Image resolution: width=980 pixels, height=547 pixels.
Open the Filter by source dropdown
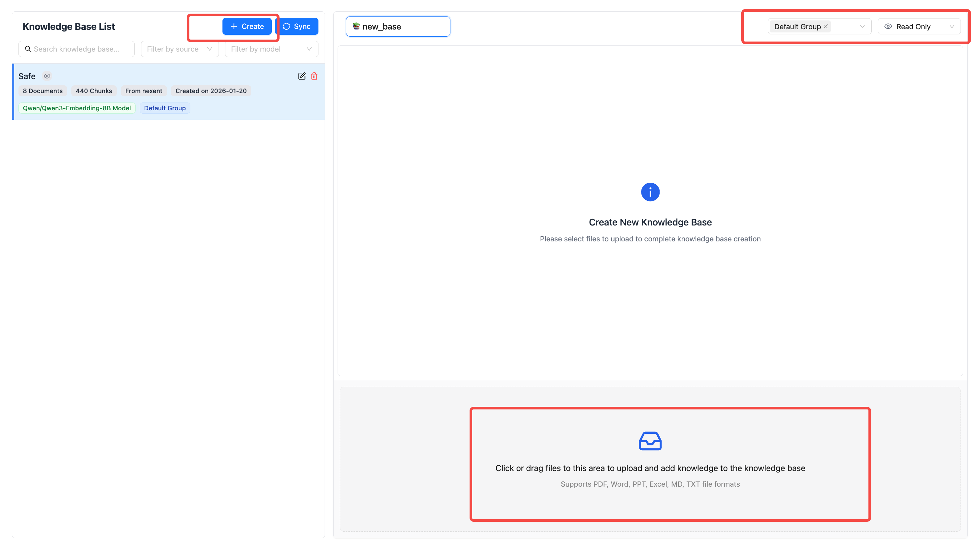point(180,49)
